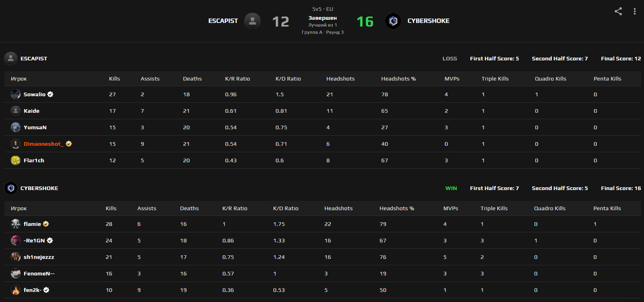Click CYBERSHOKE logo in team section heading
This screenshot has width=644, height=302.
click(x=10, y=188)
